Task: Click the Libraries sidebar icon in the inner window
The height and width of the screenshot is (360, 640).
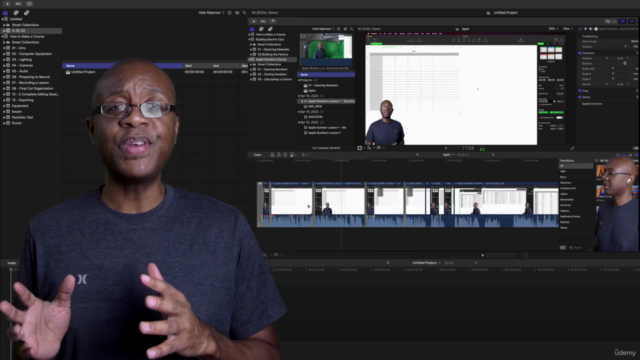Action: click(x=252, y=29)
